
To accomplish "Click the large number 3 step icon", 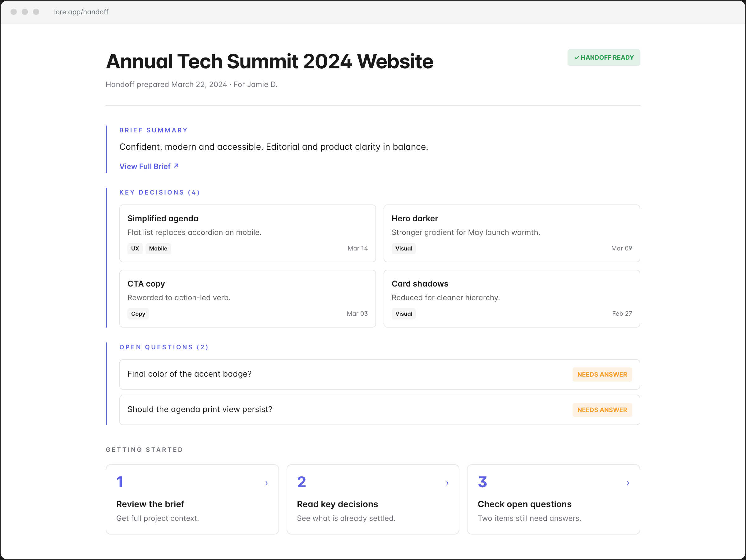I will tap(482, 482).
